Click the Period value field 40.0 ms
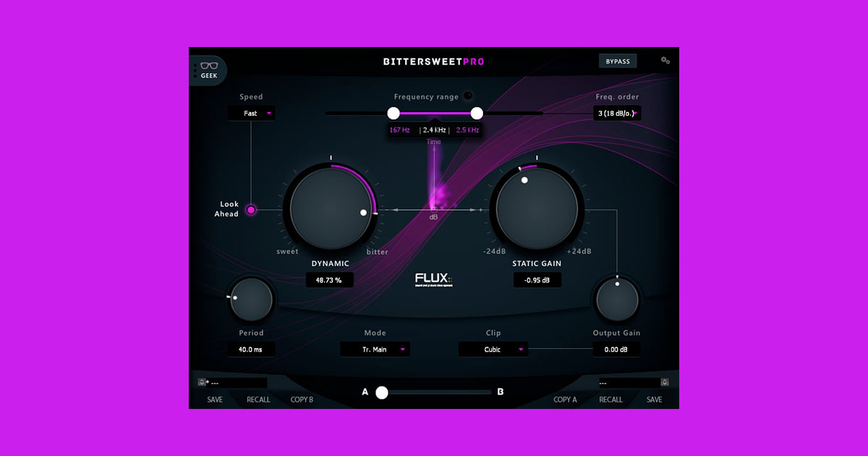868x456 pixels. [x=251, y=350]
